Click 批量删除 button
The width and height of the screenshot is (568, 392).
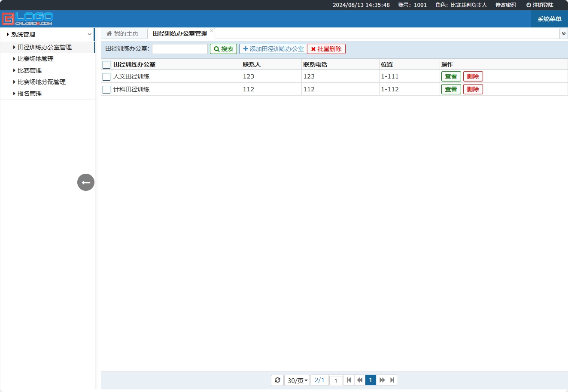pos(326,49)
